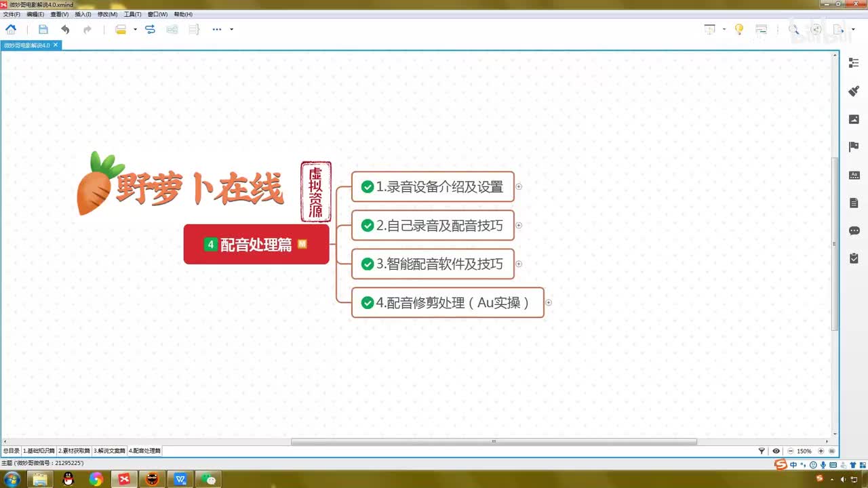Image resolution: width=868 pixels, height=488 pixels.
Task: Click the share icon in toolbar
Action: 816,29
